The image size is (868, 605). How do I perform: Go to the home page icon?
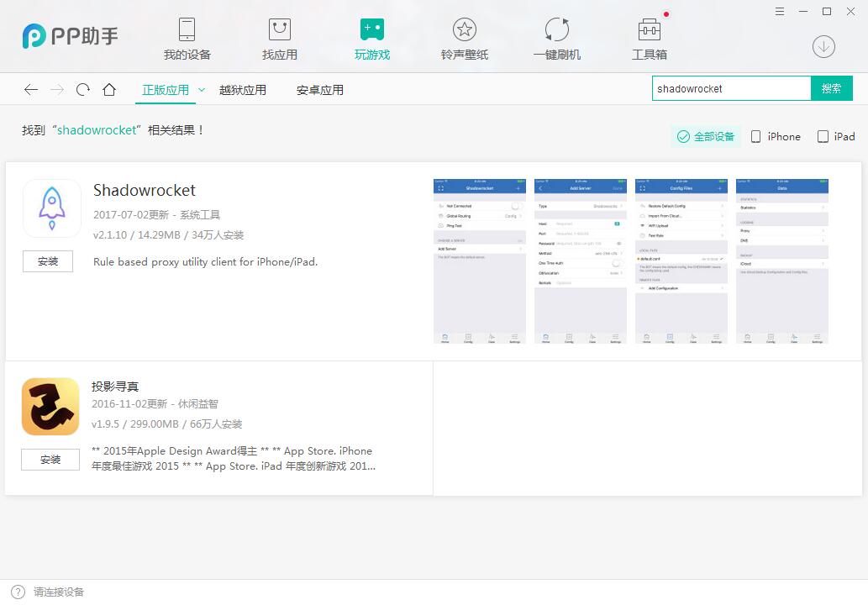(x=109, y=89)
